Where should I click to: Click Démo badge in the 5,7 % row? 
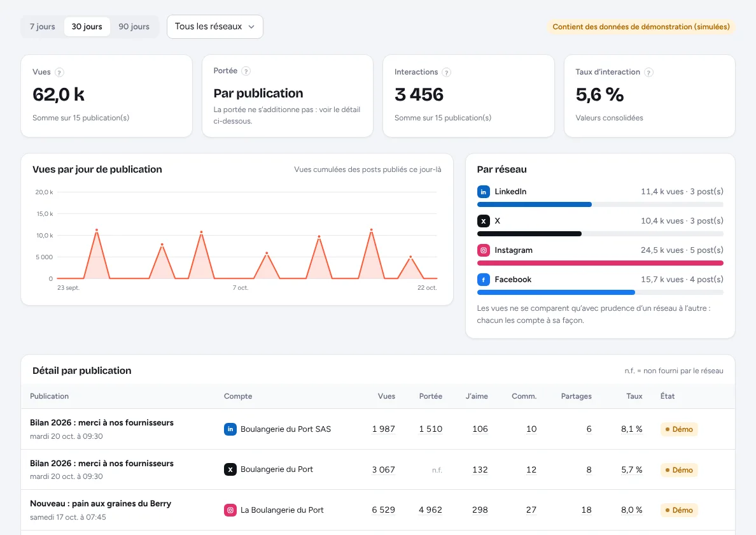click(679, 470)
